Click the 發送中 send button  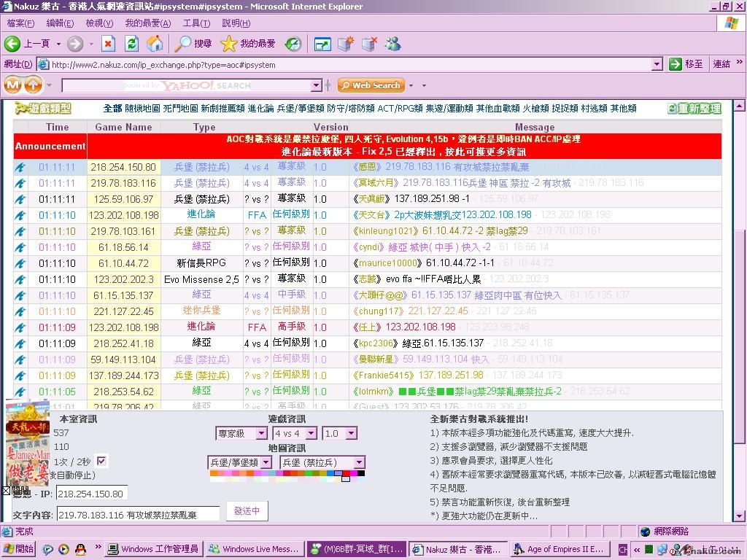[x=247, y=511]
